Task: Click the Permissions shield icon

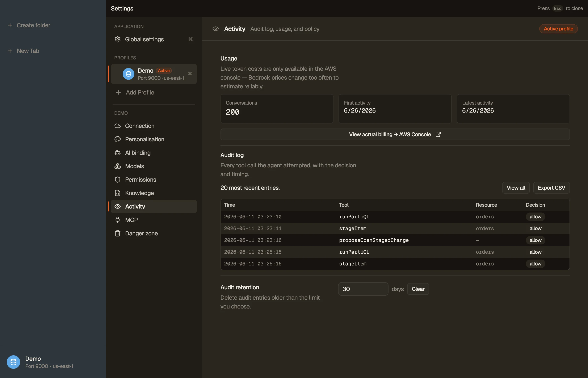Action: [118, 180]
